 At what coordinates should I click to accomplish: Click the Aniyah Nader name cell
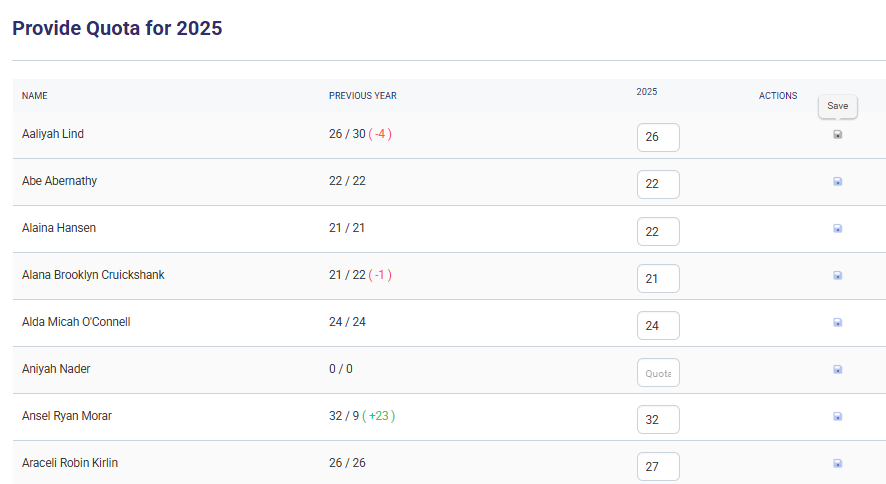[56, 369]
